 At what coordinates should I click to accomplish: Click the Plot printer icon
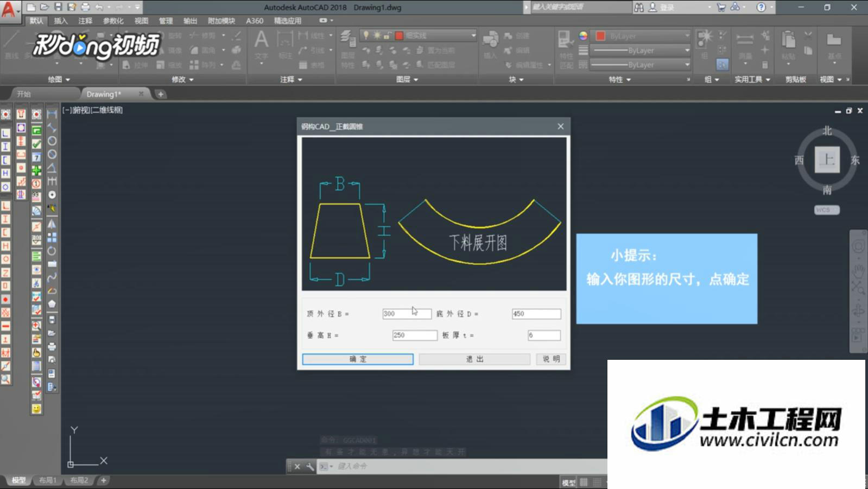85,7
